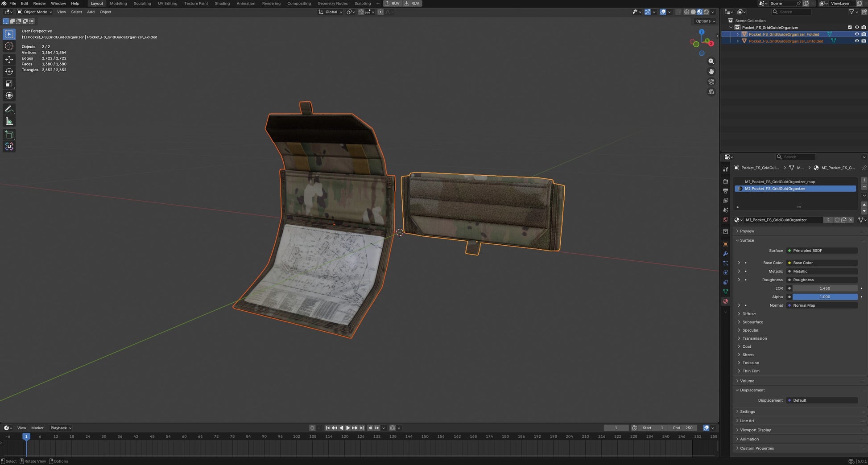The height and width of the screenshot is (465, 868).
Task: Expand the Emission material section
Action: coord(751,363)
